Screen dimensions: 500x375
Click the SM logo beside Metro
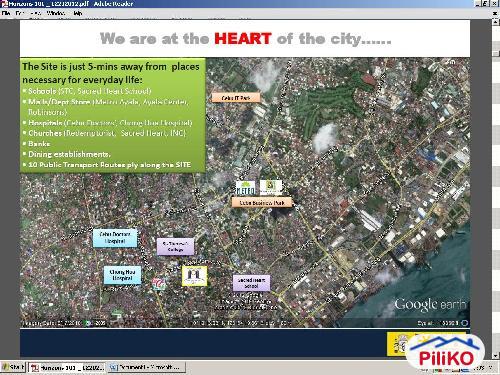271,187
